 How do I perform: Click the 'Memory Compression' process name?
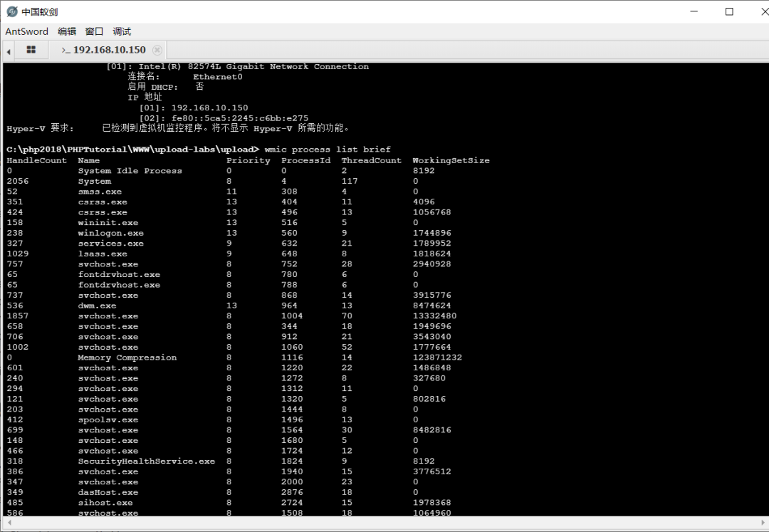coord(127,358)
